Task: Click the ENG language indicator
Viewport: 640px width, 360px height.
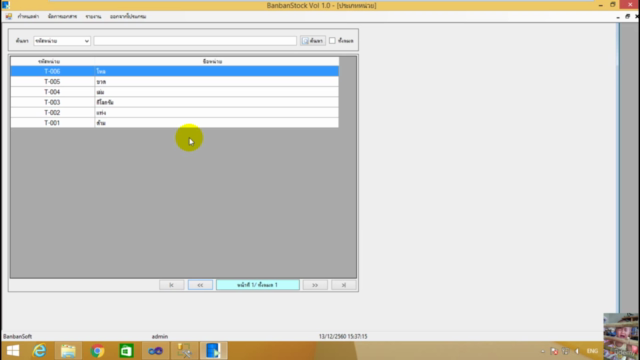Action: (592, 351)
